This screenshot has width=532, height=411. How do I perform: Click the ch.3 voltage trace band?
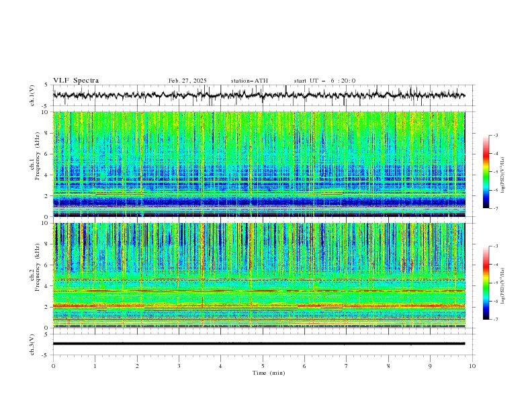[259, 344]
